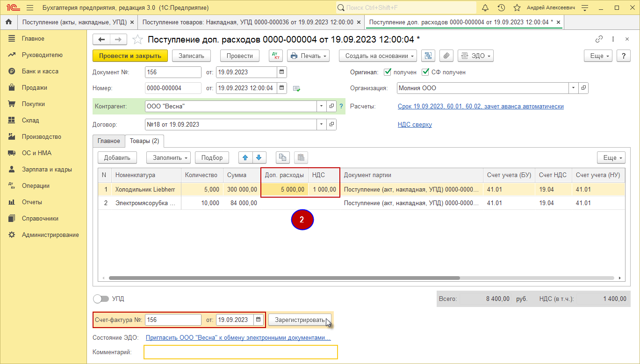The width and height of the screenshot is (640, 364).
Task: Expand Создать на основании dropdown
Action: click(x=378, y=56)
